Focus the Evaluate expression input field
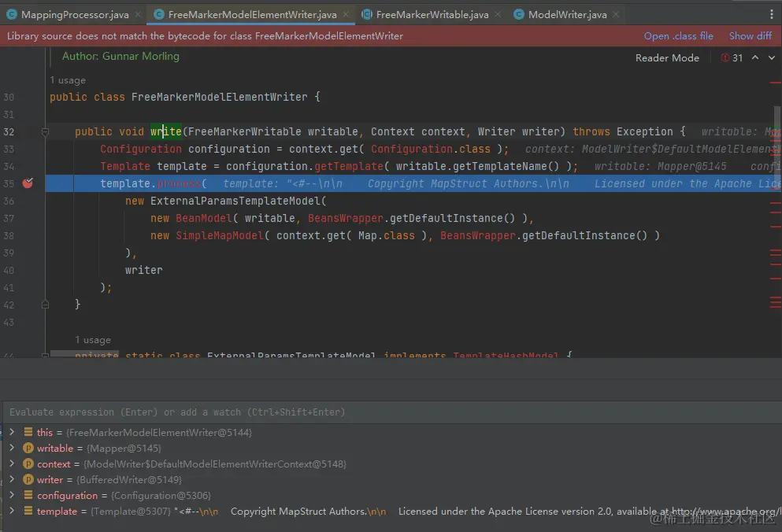782x532 pixels. [391, 412]
